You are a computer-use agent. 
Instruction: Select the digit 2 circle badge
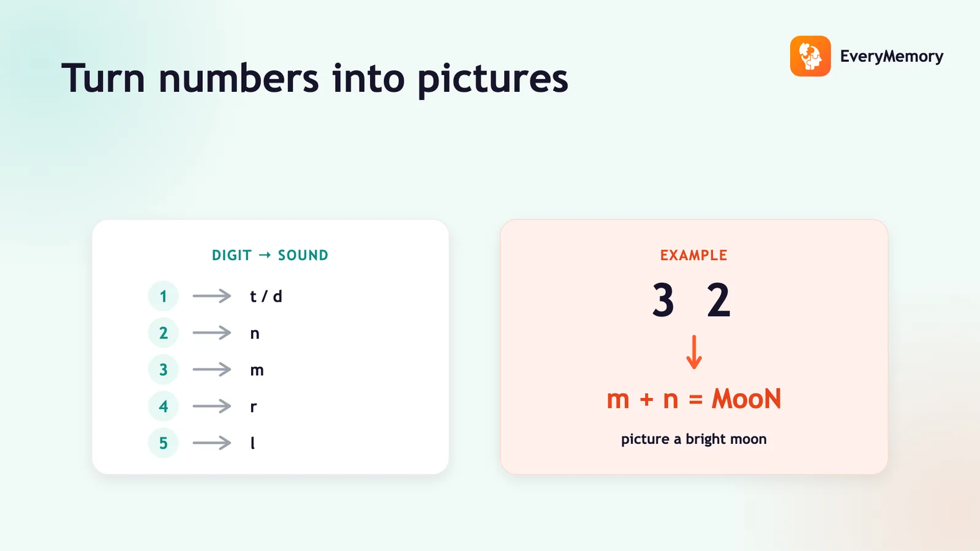(163, 333)
